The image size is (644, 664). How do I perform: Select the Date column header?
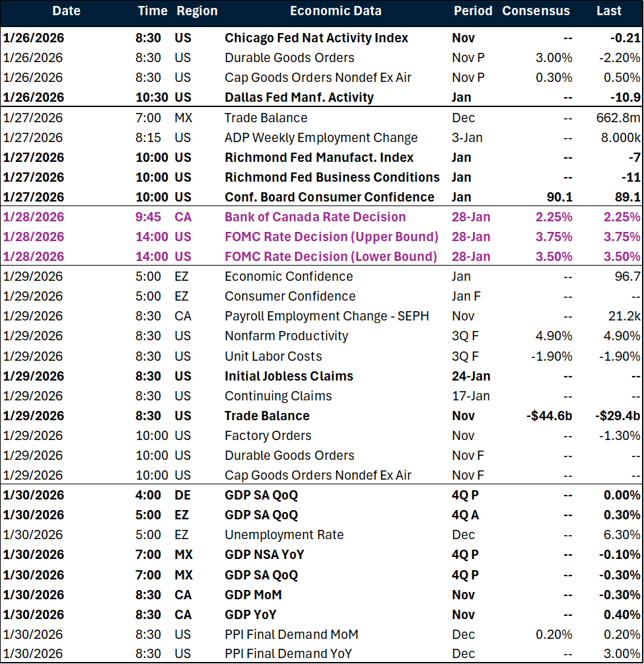click(x=66, y=11)
